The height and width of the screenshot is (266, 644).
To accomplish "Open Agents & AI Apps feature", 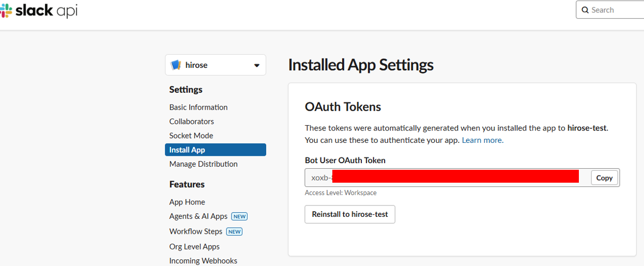I will pos(198,216).
